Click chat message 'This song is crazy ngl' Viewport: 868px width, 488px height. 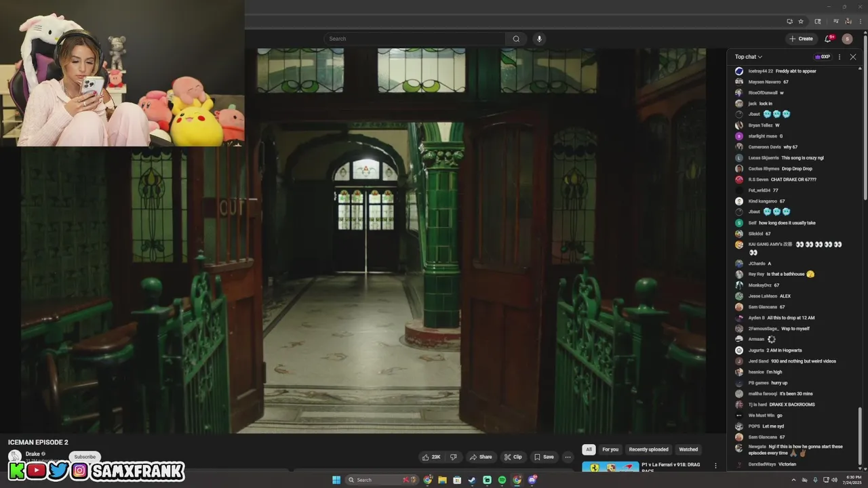[x=802, y=158]
